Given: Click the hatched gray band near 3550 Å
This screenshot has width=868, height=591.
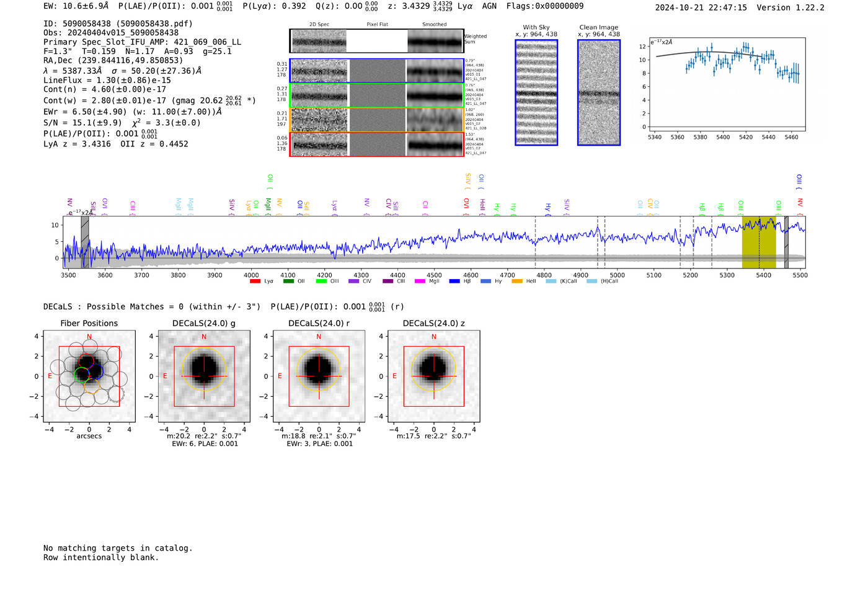Looking at the screenshot, I should (85, 242).
